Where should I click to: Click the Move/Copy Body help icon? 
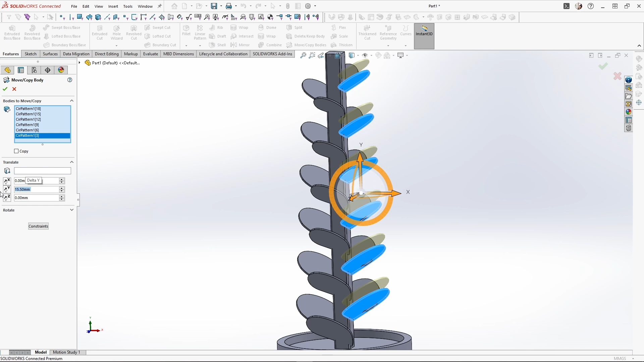click(x=70, y=80)
